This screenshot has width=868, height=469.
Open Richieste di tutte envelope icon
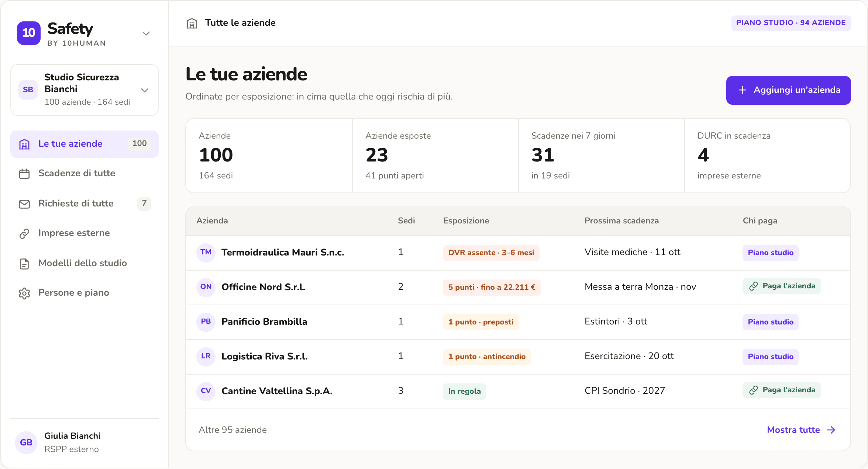pos(24,204)
